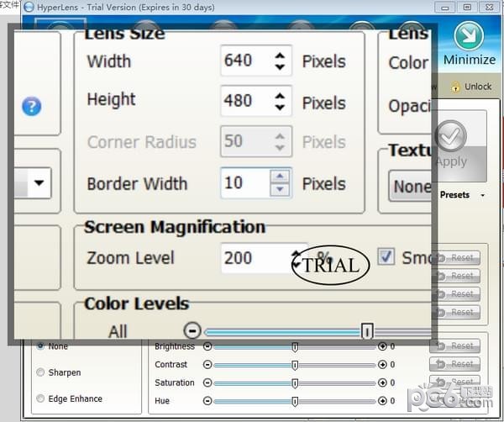Click the Saturation slider handle
This screenshot has width=504, height=422.
[295, 383]
